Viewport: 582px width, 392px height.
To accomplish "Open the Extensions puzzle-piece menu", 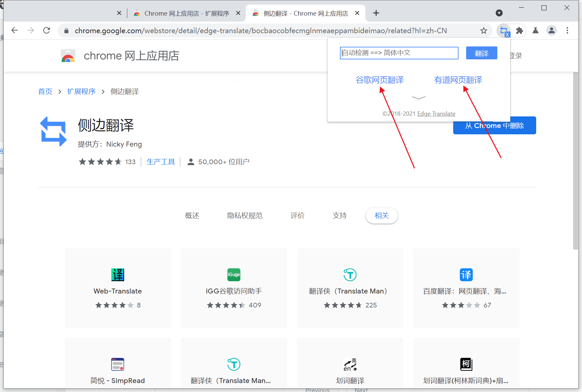I will [x=520, y=31].
